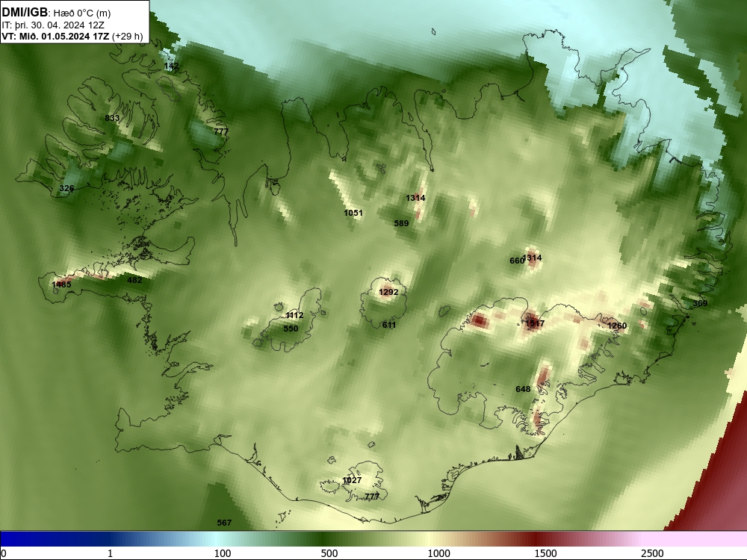Click the 1112 height label
Screen dimensions: 747x560
coord(294,315)
